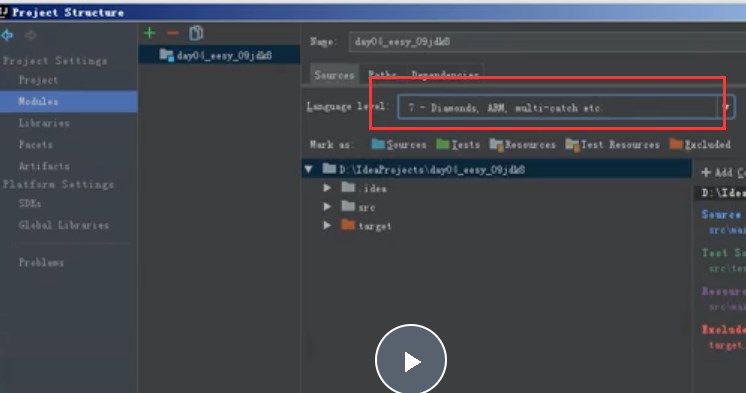Mark as Resources folder icon
The height and width of the screenshot is (393, 746).
(x=496, y=144)
